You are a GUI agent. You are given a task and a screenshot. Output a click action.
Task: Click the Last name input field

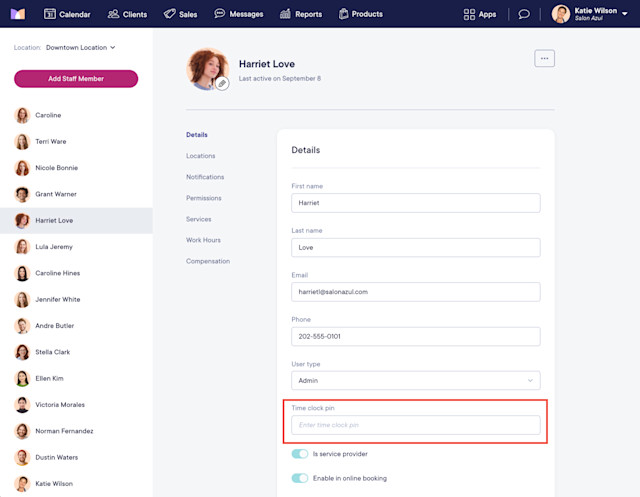coord(416,247)
